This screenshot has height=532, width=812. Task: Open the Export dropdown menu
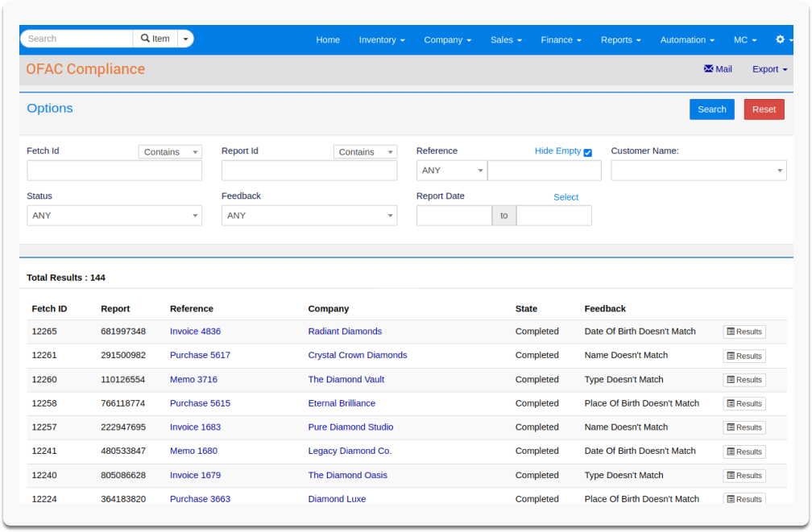coord(769,69)
